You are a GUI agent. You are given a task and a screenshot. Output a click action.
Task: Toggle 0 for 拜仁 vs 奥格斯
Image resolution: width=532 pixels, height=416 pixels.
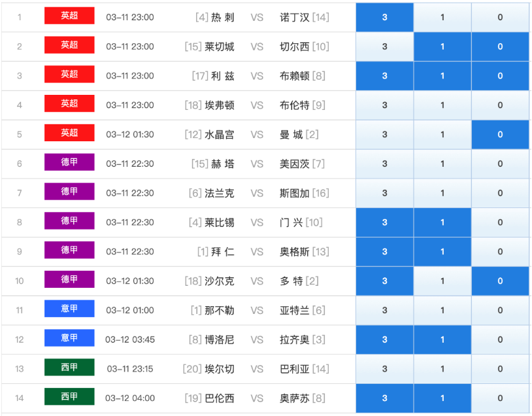click(500, 252)
